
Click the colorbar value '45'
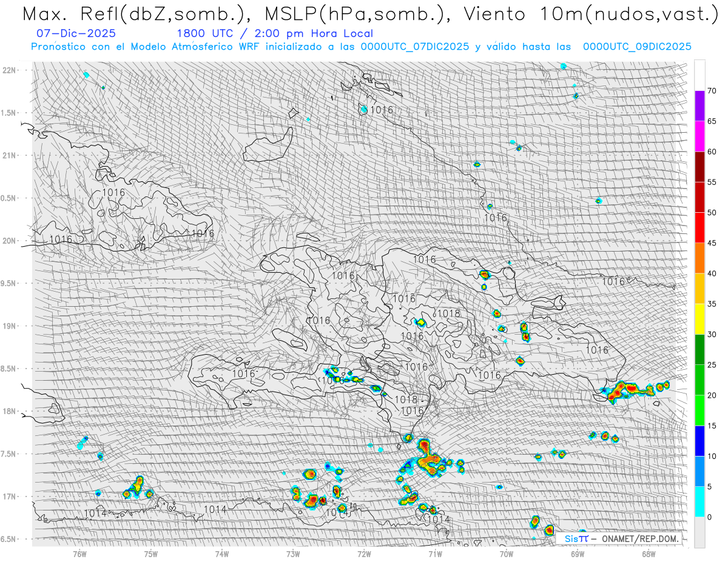(x=712, y=243)
